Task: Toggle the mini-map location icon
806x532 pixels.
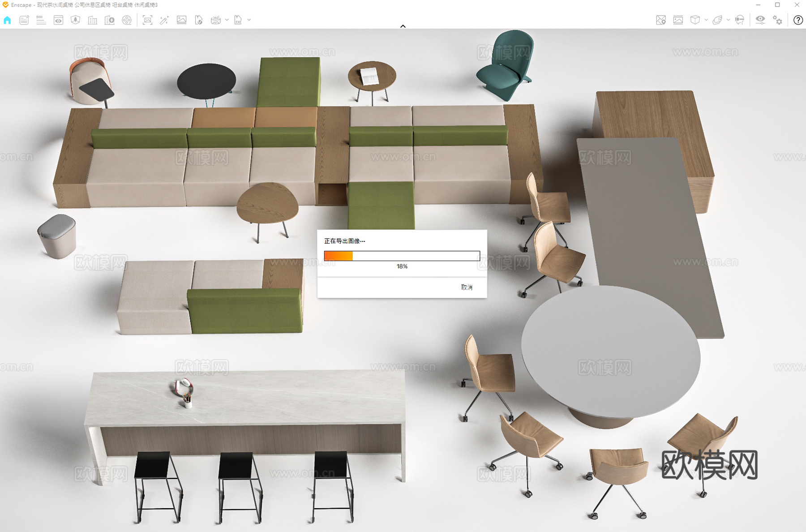Action: coord(661,20)
